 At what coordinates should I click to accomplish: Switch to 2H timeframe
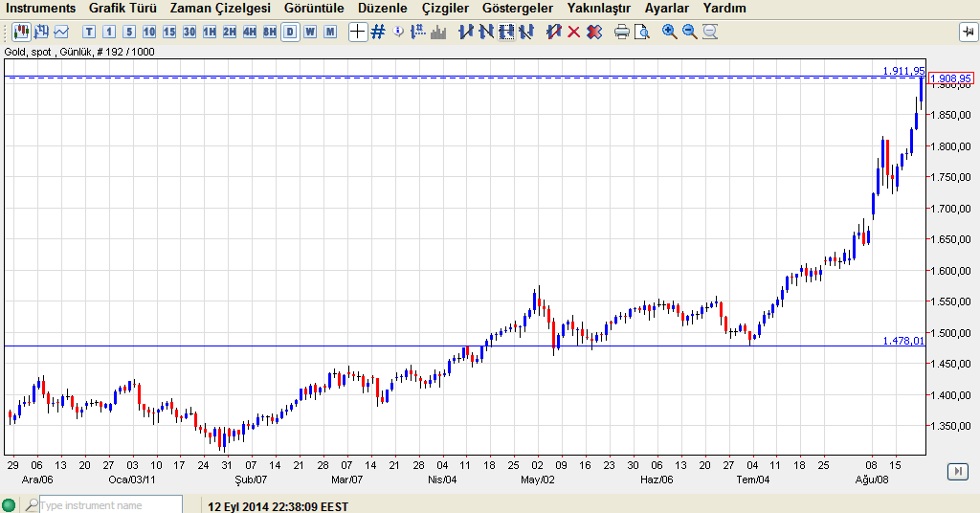(230, 32)
